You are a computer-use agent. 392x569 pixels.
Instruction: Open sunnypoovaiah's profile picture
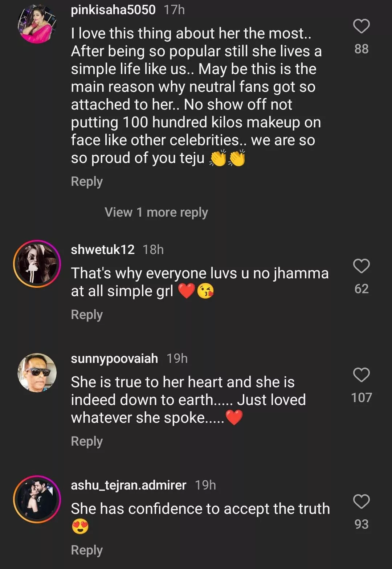(x=37, y=373)
